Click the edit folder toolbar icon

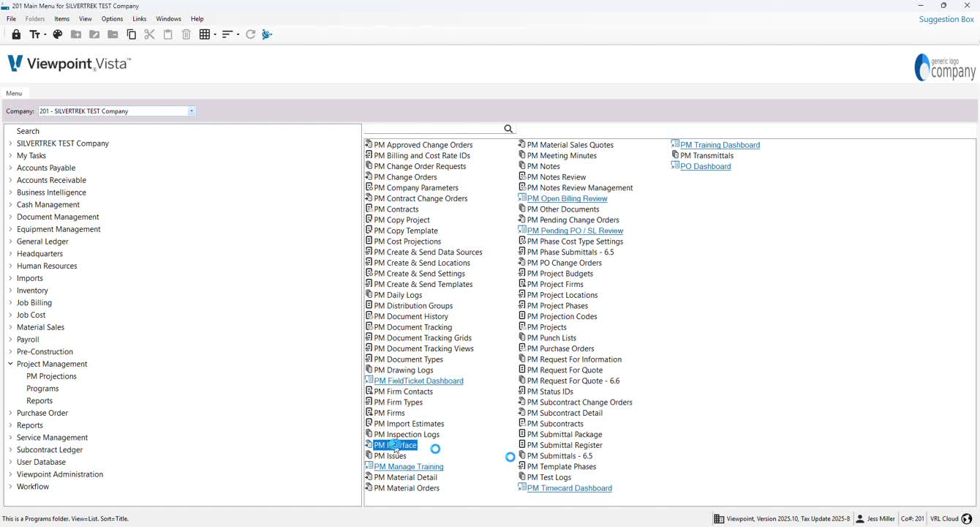click(x=94, y=34)
